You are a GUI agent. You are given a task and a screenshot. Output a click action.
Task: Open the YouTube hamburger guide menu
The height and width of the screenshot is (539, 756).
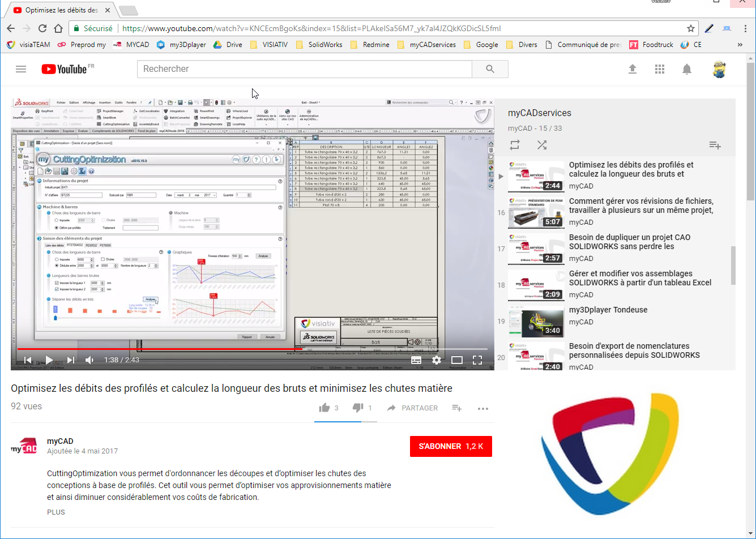[21, 69]
